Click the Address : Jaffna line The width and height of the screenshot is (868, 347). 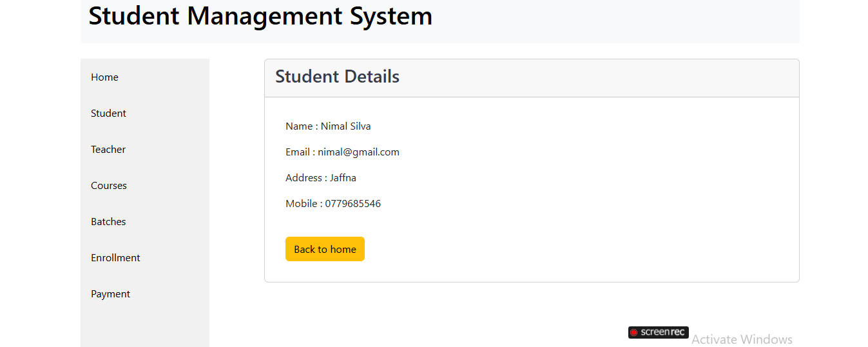click(x=321, y=177)
